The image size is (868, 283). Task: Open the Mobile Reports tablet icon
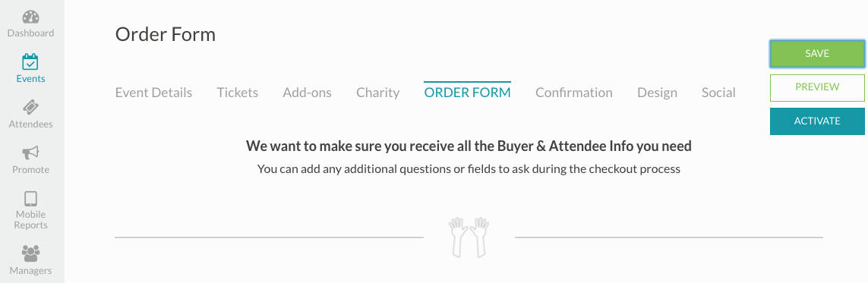pos(30,199)
